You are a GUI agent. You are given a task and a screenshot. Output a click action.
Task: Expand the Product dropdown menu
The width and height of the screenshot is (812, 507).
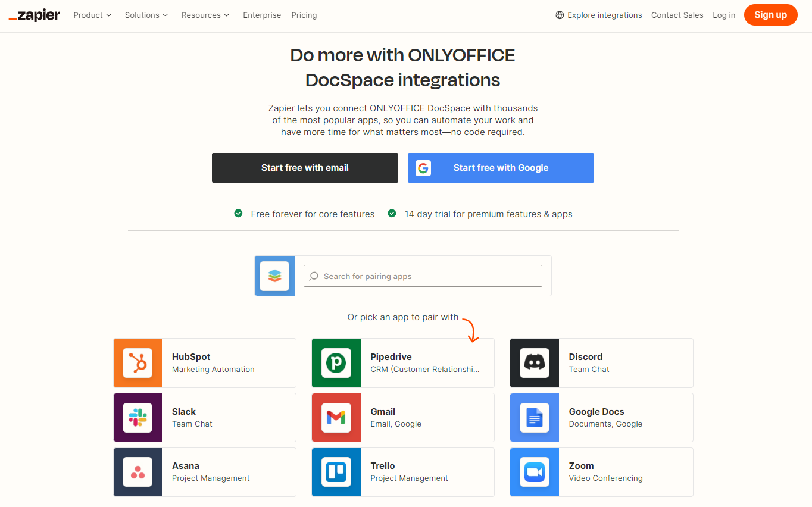click(x=92, y=15)
